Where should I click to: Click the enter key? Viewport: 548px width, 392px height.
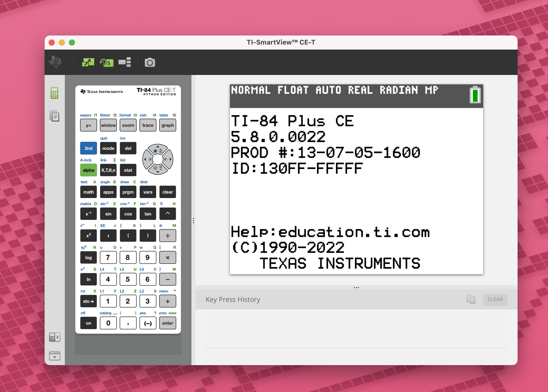coord(168,323)
